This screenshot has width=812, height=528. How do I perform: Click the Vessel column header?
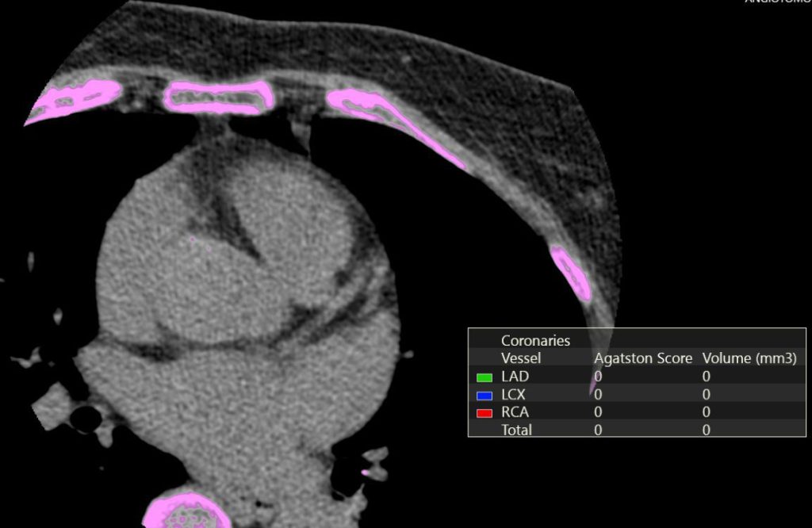pos(521,358)
